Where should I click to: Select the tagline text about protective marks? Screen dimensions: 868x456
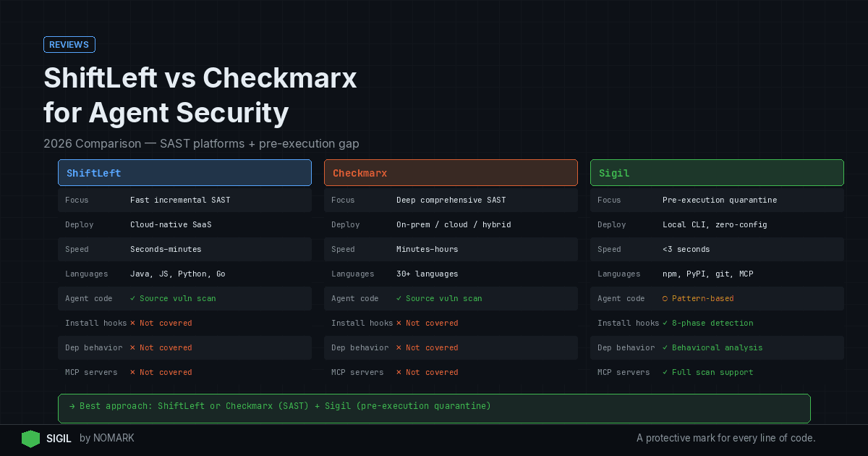point(726,438)
